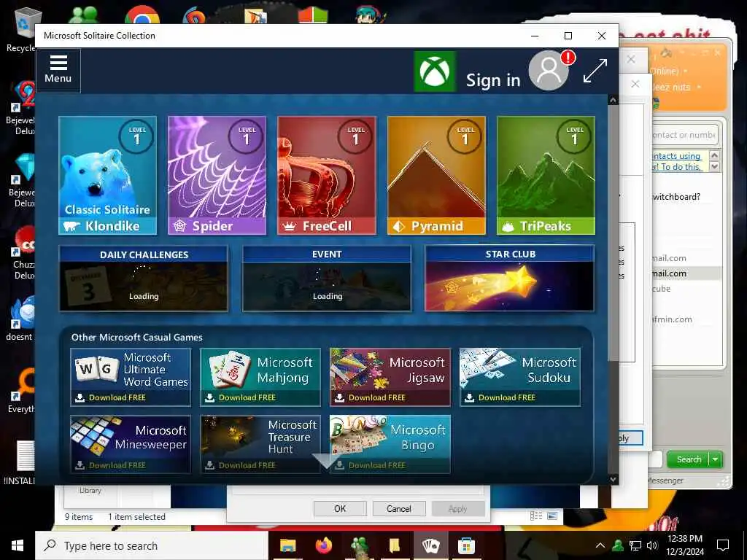The width and height of the screenshot is (747, 560).
Task: Play the TriPeaks game tile
Action: tap(546, 175)
